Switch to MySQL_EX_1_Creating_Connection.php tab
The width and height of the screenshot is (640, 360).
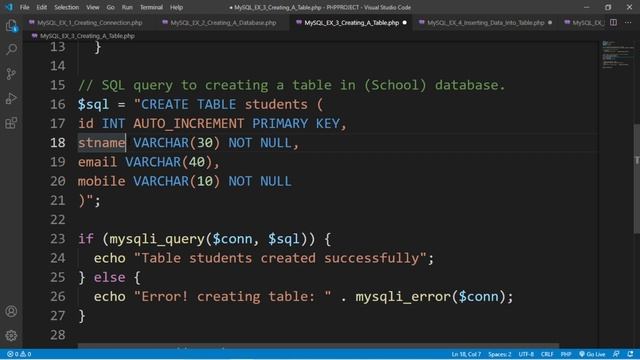pos(89,22)
